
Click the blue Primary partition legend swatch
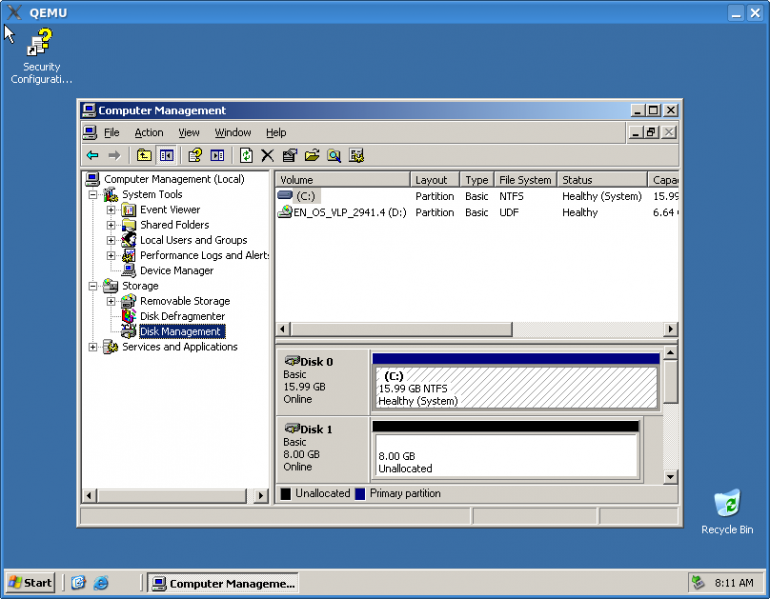tap(360, 494)
